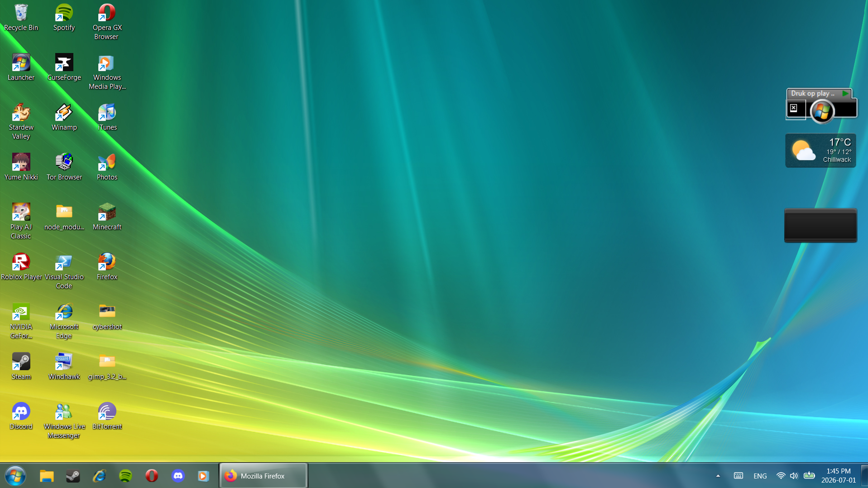The image size is (868, 488).
Task: Expand the hidden system tray icons arrow
Action: (x=718, y=476)
